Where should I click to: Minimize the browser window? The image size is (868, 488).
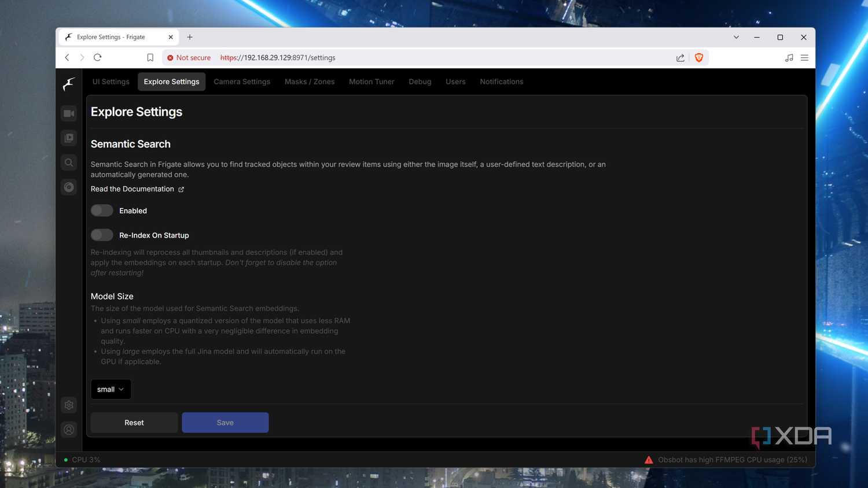tap(757, 37)
